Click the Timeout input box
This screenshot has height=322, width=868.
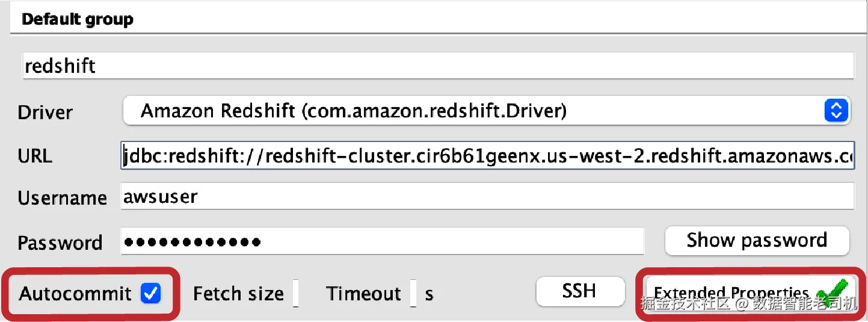[413, 294]
